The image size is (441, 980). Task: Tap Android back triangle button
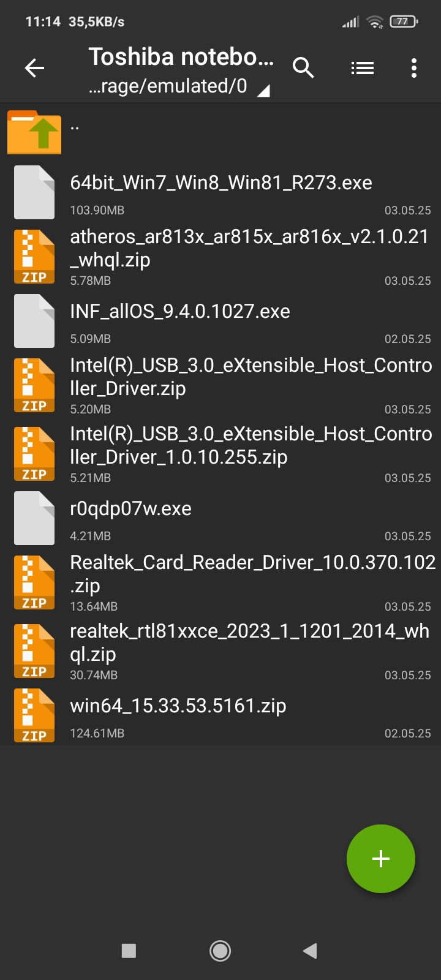[310, 951]
